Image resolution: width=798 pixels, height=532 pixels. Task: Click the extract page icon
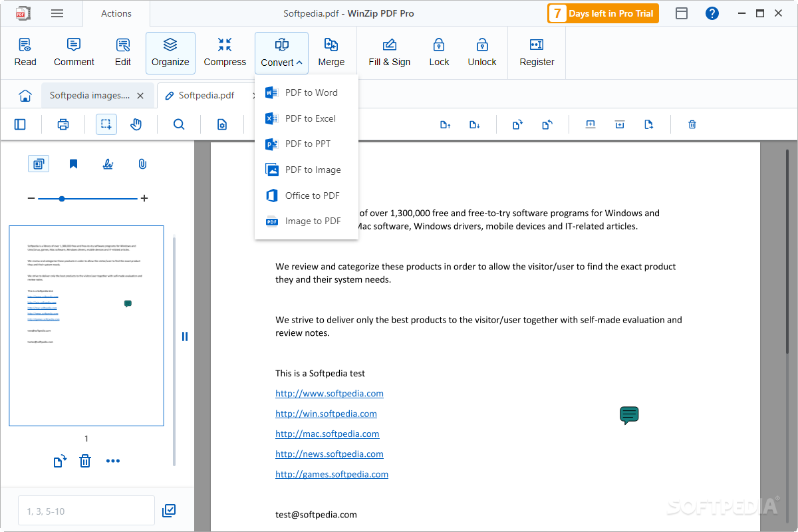point(649,124)
